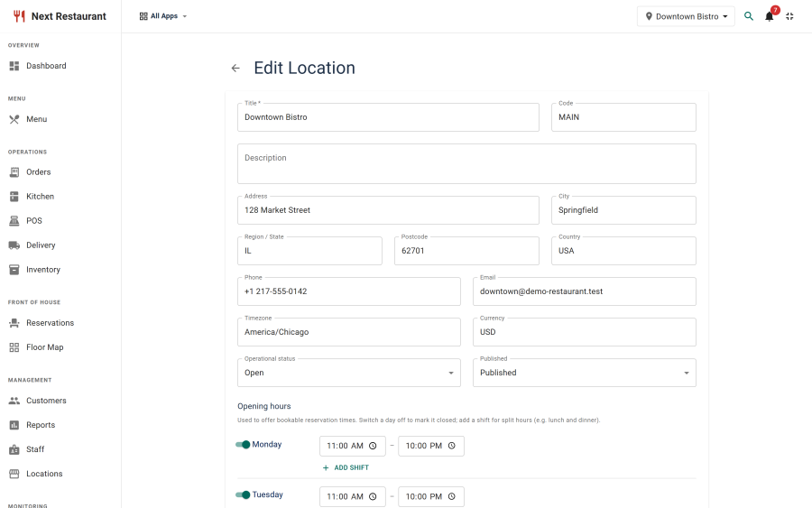Click the Description text area
Screen dimensions: 812x508
point(466,163)
